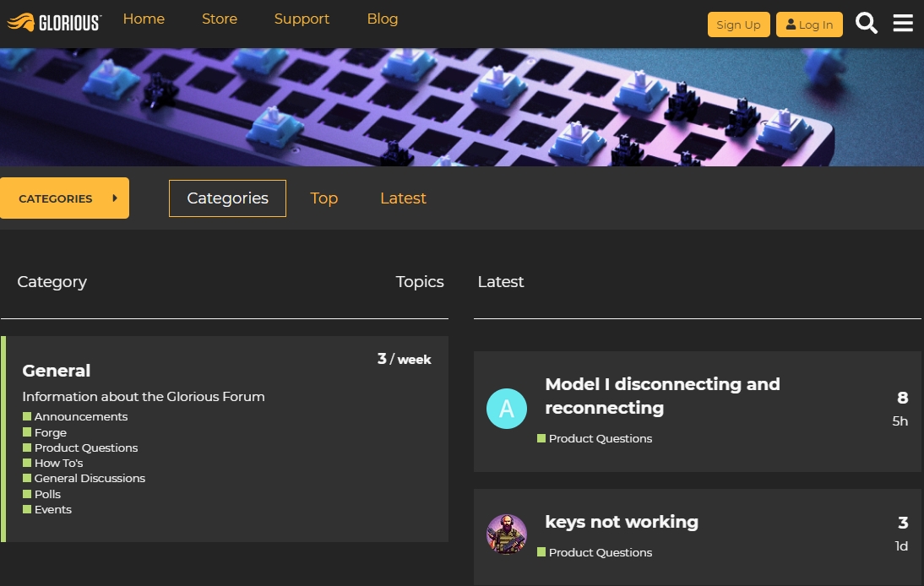This screenshot has width=924, height=586.
Task: Switch to the Top tab
Action: tap(324, 198)
